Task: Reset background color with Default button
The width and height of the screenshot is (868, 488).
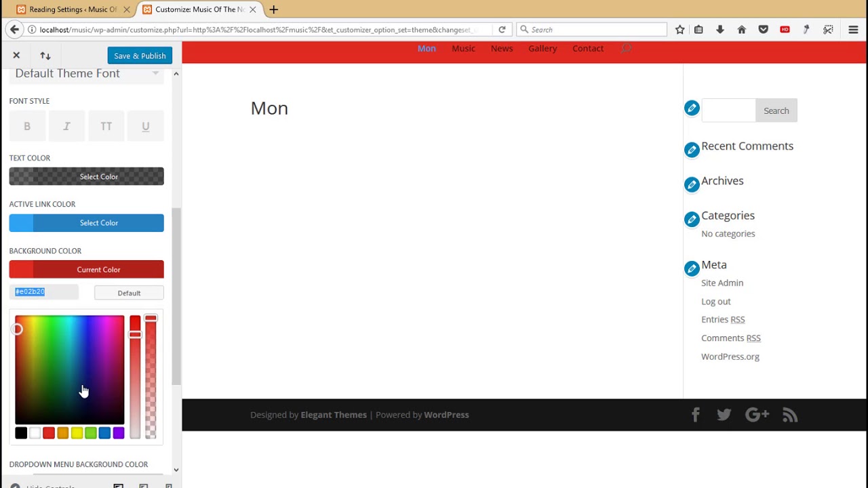Action: pyautogui.click(x=129, y=293)
